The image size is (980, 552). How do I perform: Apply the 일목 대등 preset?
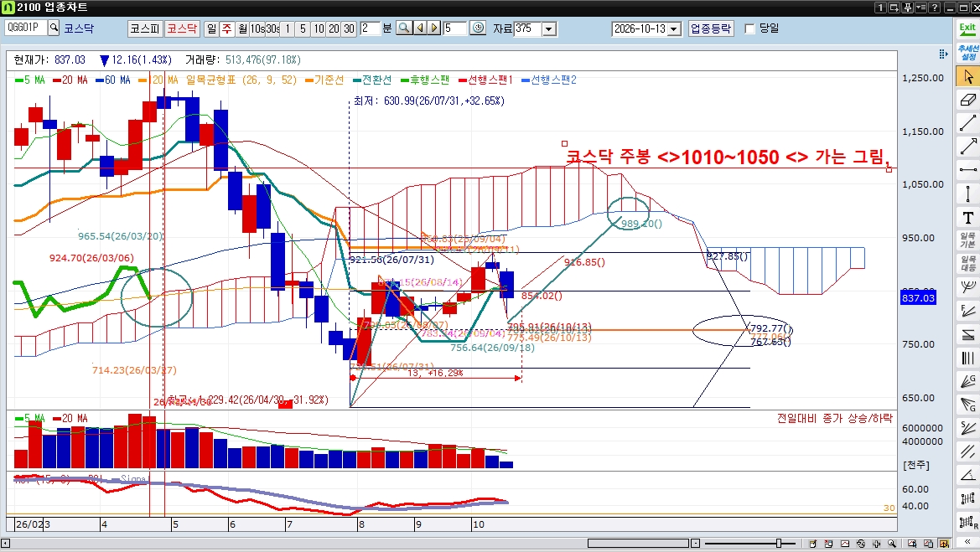968,264
